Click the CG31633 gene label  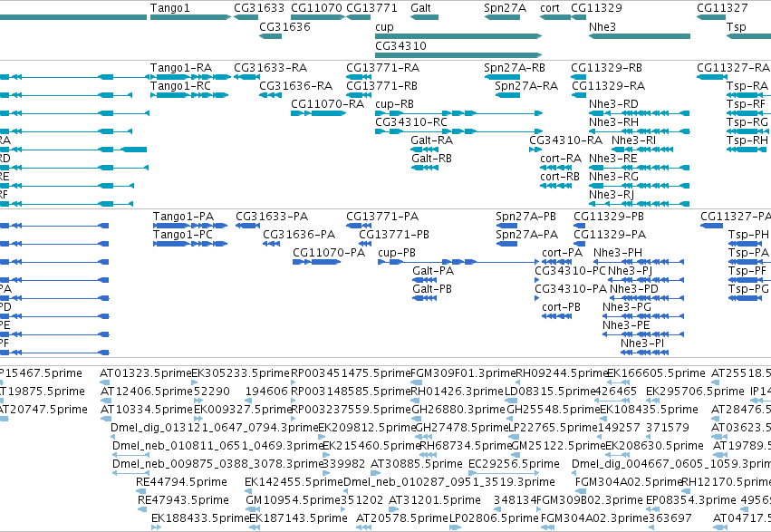coord(259,8)
